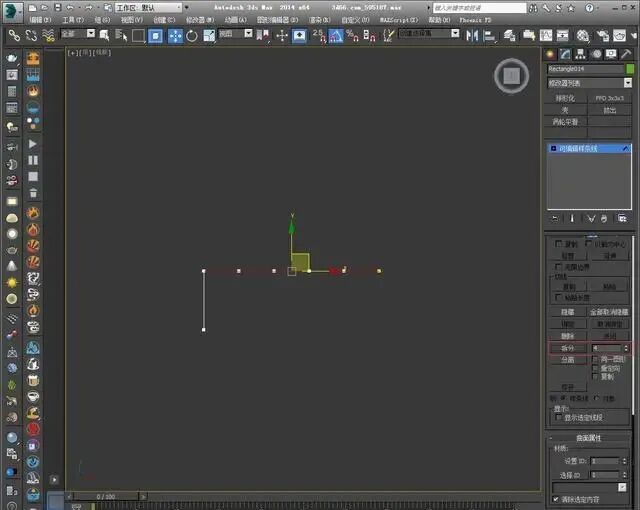Enable the 重定向 checkbox
Image resolution: width=640 pixels, height=510 pixels.
[x=595, y=368]
